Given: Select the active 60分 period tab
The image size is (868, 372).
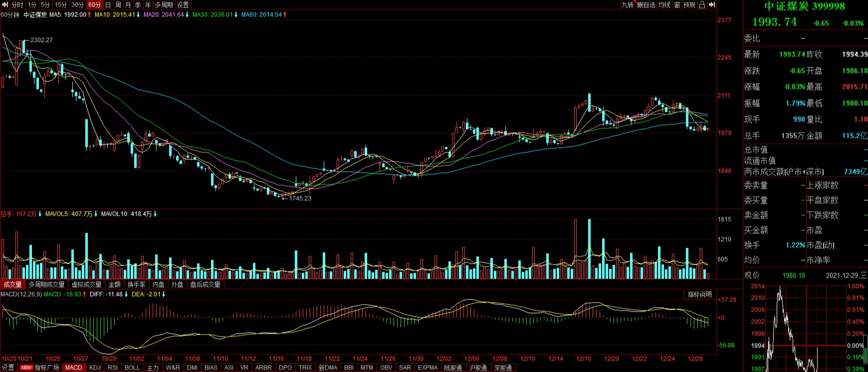Looking at the screenshot, I should click(x=94, y=4).
